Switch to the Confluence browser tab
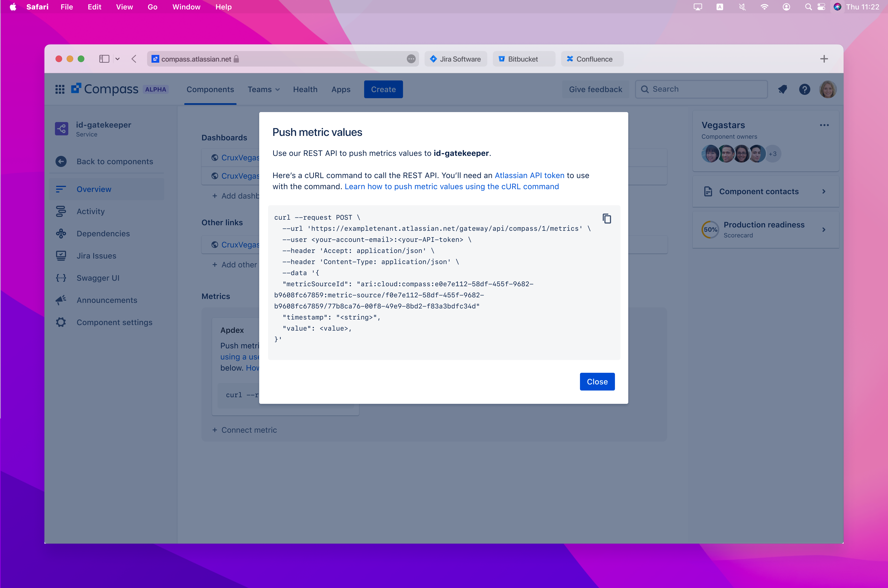The height and width of the screenshot is (588, 888). (592, 59)
